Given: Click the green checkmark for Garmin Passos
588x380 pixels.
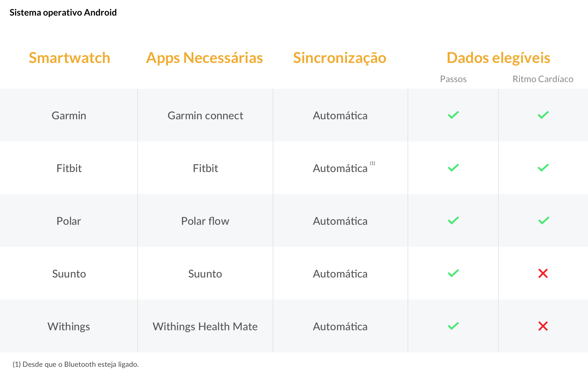Looking at the screenshot, I should pos(453,115).
